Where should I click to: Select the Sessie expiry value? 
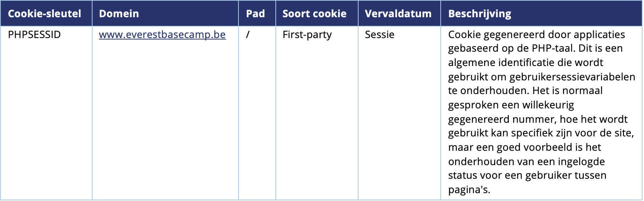[x=379, y=35]
